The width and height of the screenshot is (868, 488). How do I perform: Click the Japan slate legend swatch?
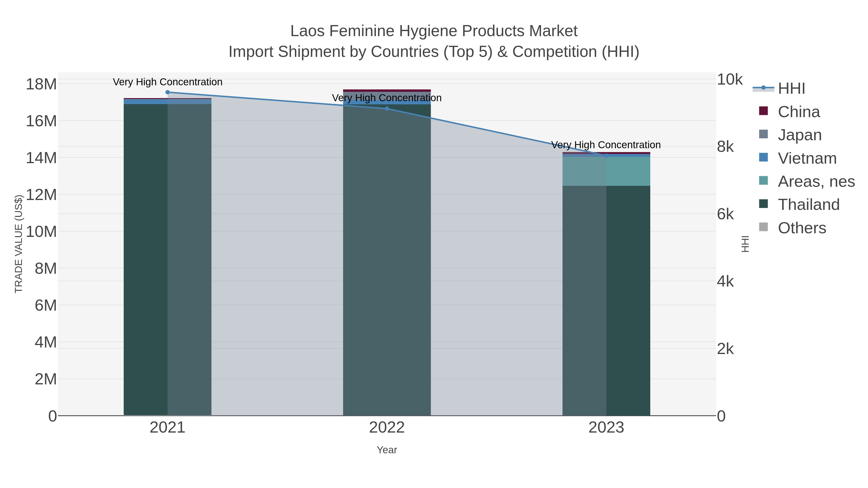click(x=763, y=134)
